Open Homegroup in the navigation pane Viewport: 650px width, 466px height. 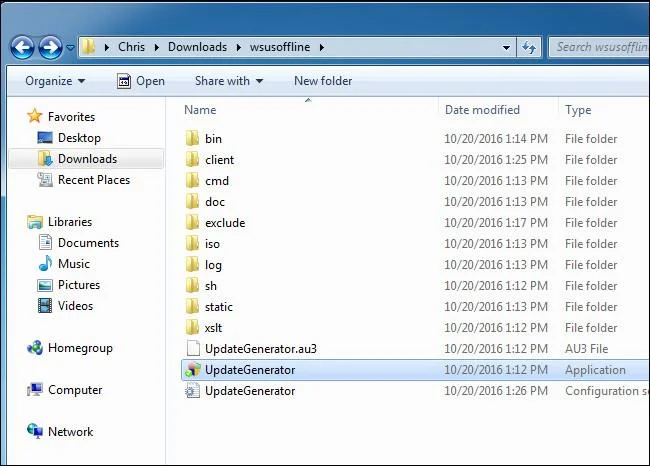(x=80, y=348)
